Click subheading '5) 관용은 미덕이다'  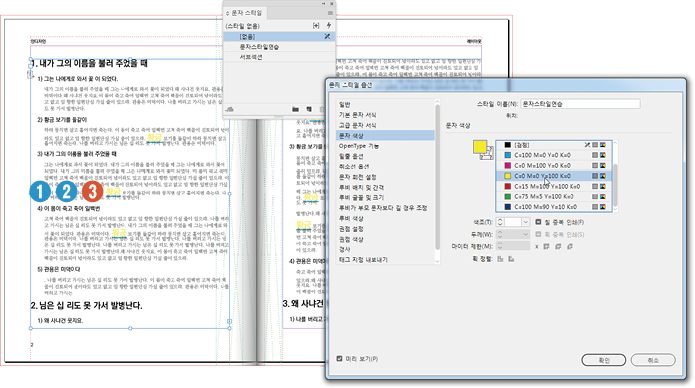[x=59, y=269]
